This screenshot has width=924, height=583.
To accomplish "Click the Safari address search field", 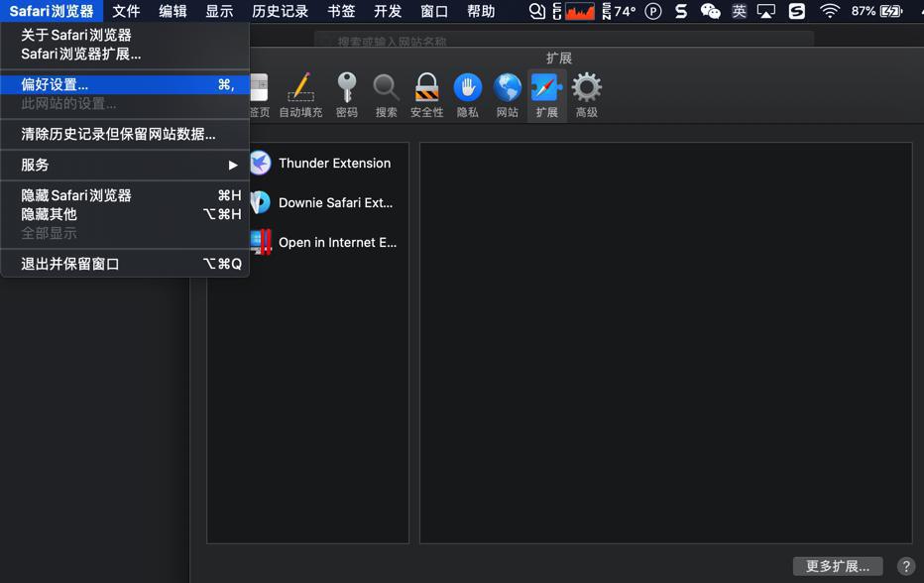I will click(x=564, y=40).
